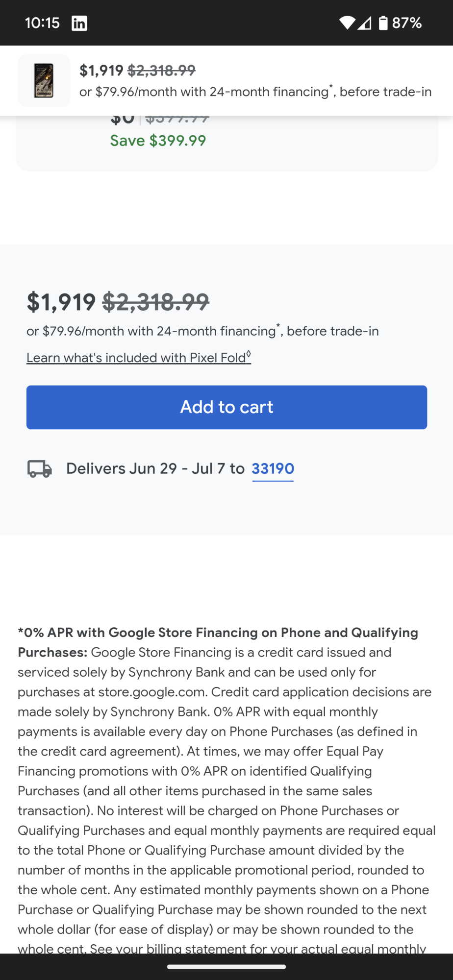Click the delivery truck icon
The height and width of the screenshot is (980, 453).
click(x=40, y=469)
